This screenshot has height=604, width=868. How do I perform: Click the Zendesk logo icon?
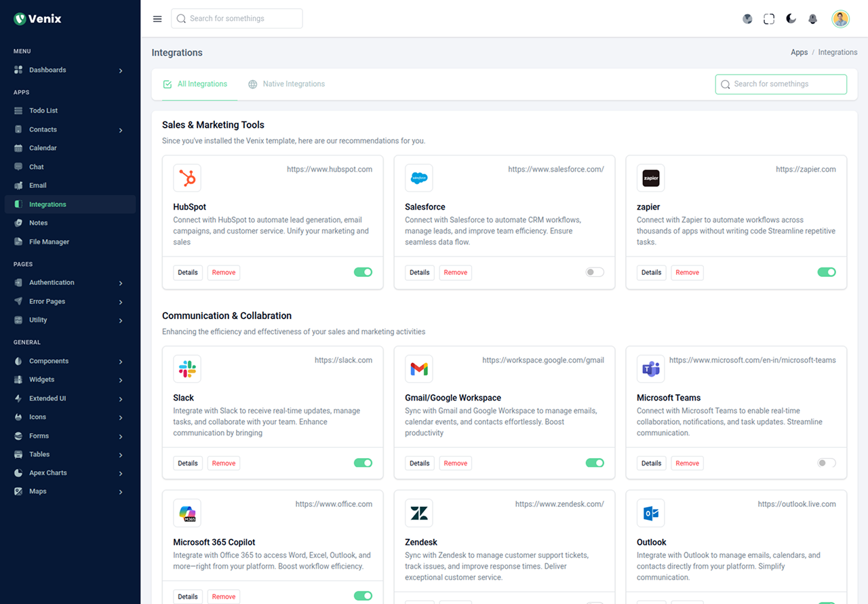pos(419,514)
